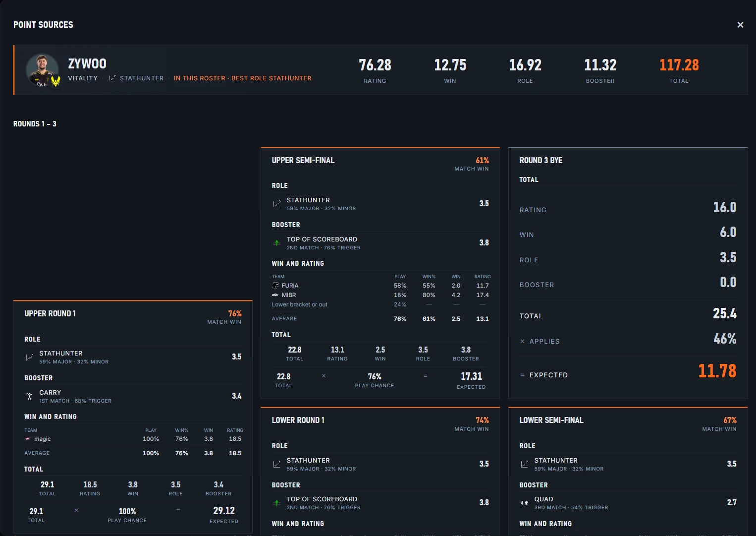Click the 25.4 total value
This screenshot has height=536, width=756.
pos(725,313)
